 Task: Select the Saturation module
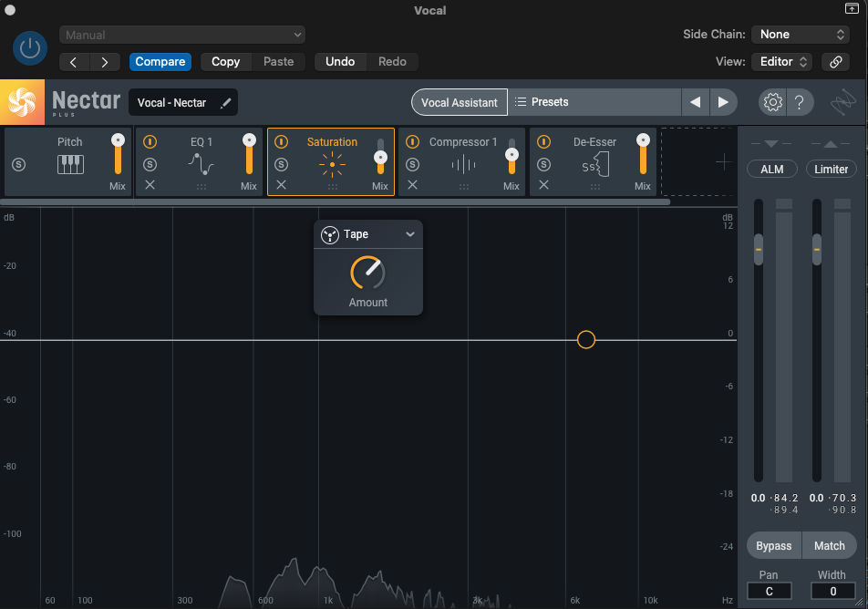coord(331,161)
